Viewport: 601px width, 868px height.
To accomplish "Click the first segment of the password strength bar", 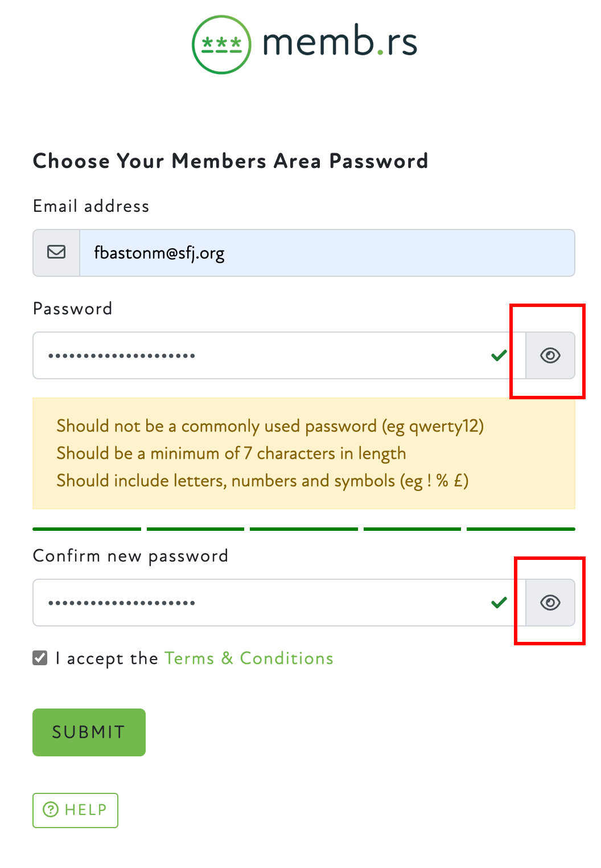I will (x=87, y=529).
